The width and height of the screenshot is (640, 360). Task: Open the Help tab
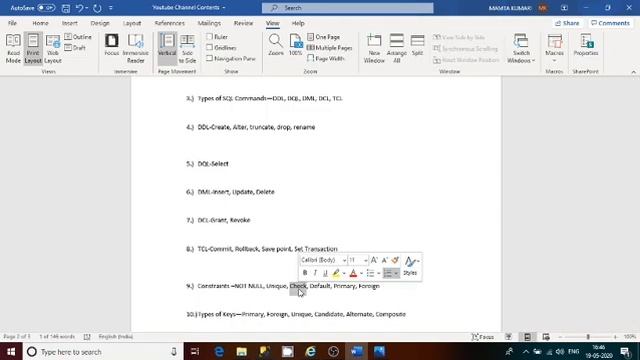click(298, 23)
